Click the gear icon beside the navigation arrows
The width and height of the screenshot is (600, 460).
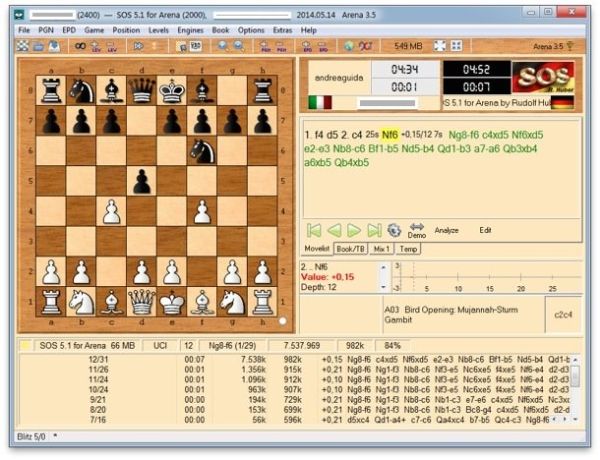(x=394, y=230)
